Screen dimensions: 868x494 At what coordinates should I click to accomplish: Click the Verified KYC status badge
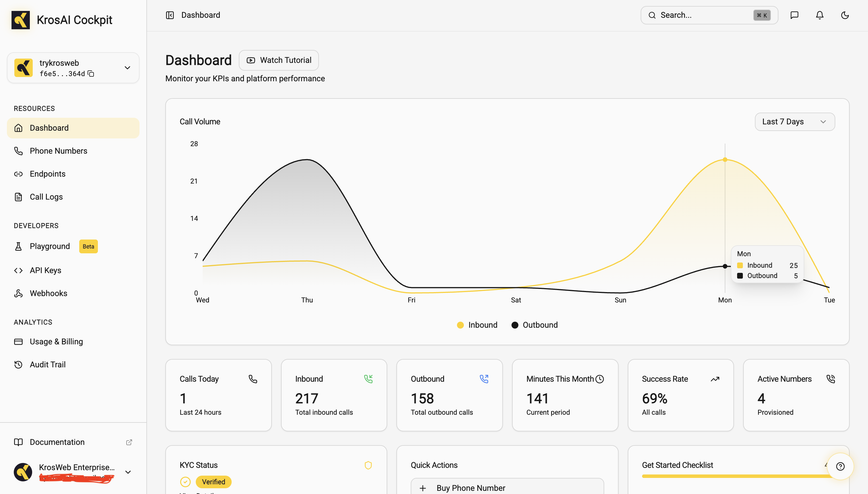pyautogui.click(x=214, y=481)
